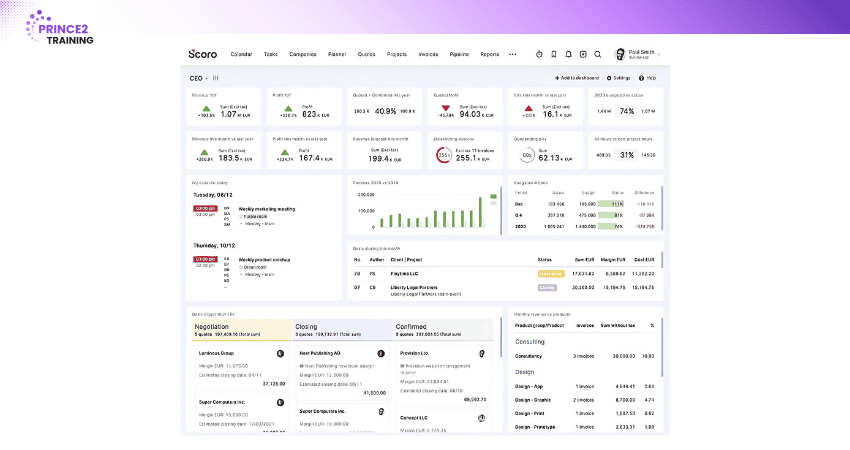Open the Help icon link
Viewport: 850px width, 450px height.
point(647,77)
